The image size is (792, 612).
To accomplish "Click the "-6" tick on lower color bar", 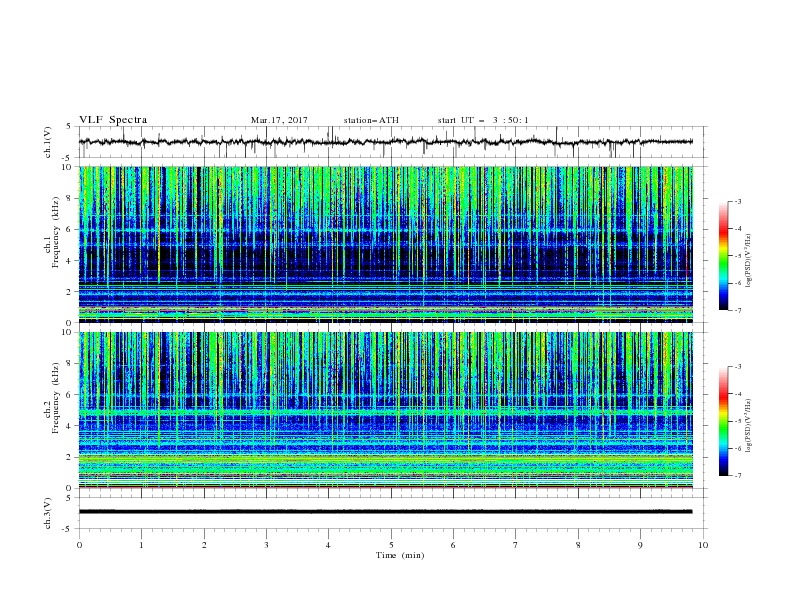I will (x=738, y=448).
